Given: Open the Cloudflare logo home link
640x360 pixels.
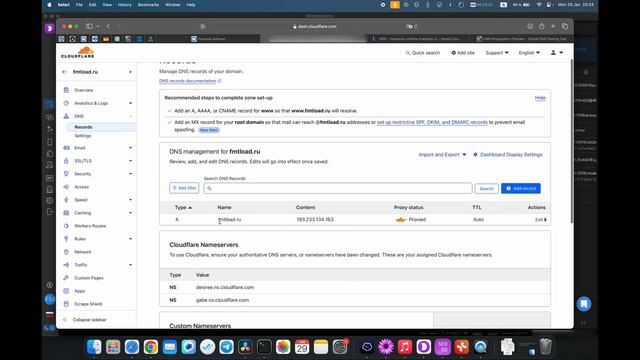Looking at the screenshot, I should click(x=78, y=53).
